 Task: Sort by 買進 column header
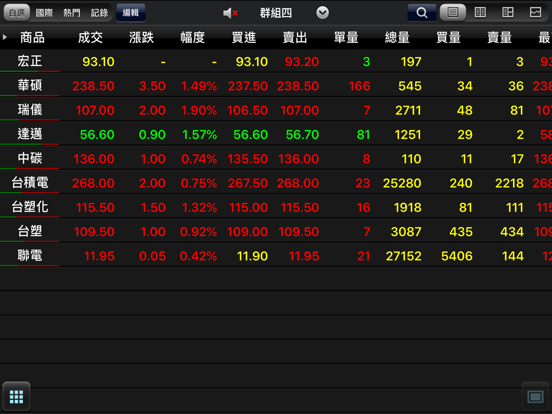coord(244,37)
